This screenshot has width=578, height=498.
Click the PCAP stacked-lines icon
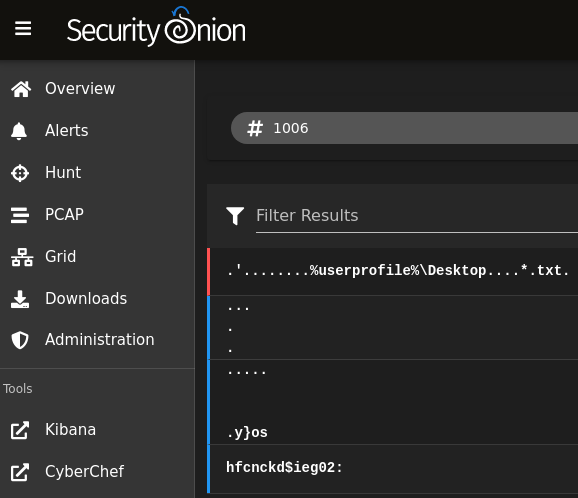20,215
